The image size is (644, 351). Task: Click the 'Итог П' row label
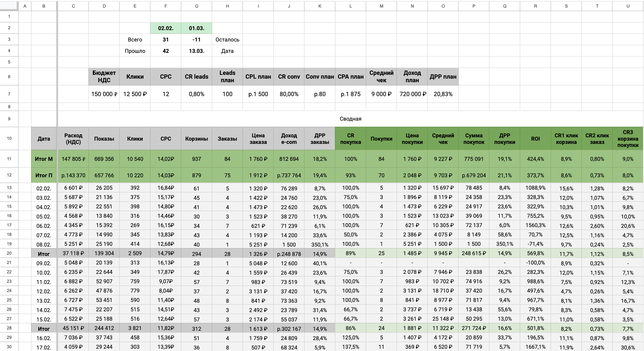tap(44, 175)
